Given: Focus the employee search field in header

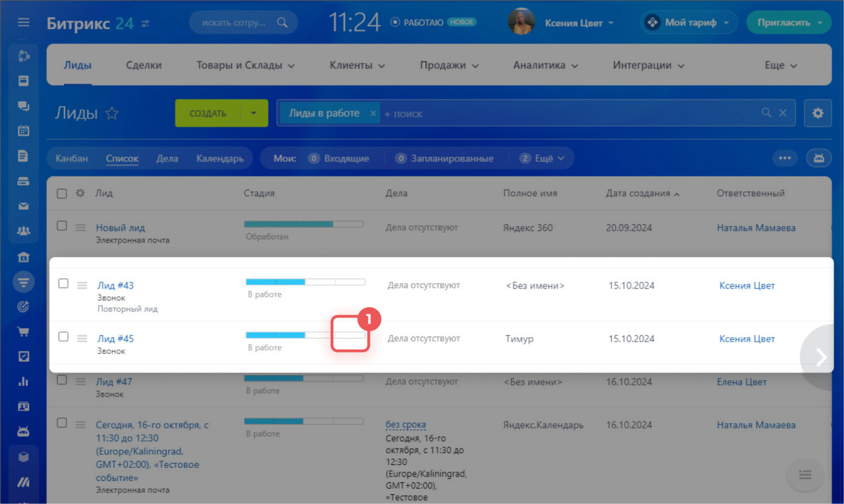Looking at the screenshot, I should [243, 22].
